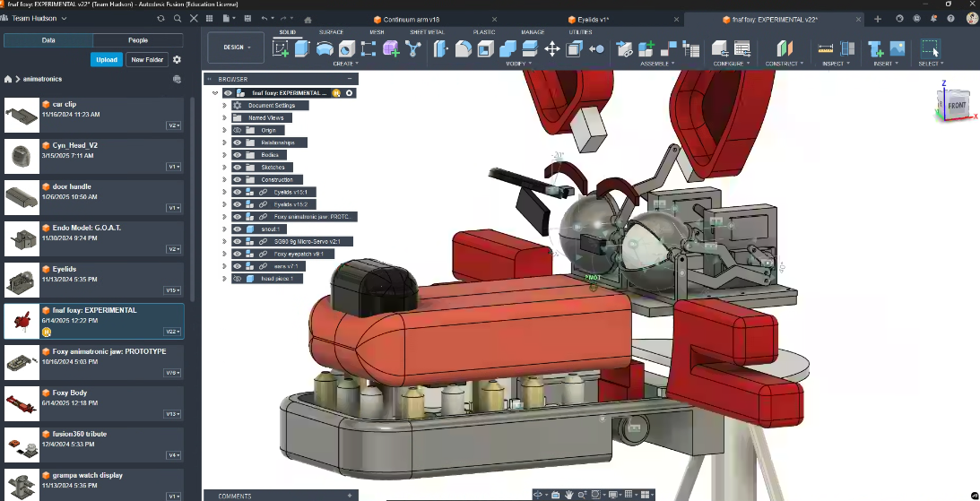Image resolution: width=980 pixels, height=501 pixels.
Task: Expand Foxy animatronic jaw component
Action: [224, 217]
